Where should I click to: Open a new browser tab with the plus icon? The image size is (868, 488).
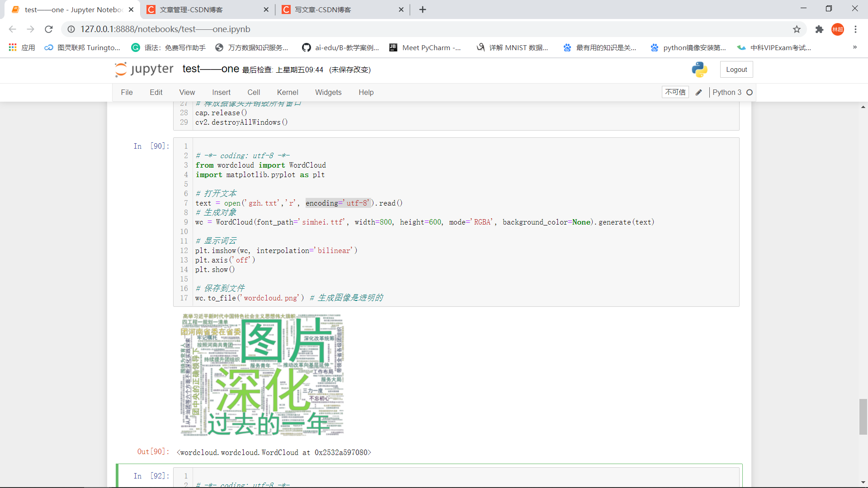tap(422, 9)
